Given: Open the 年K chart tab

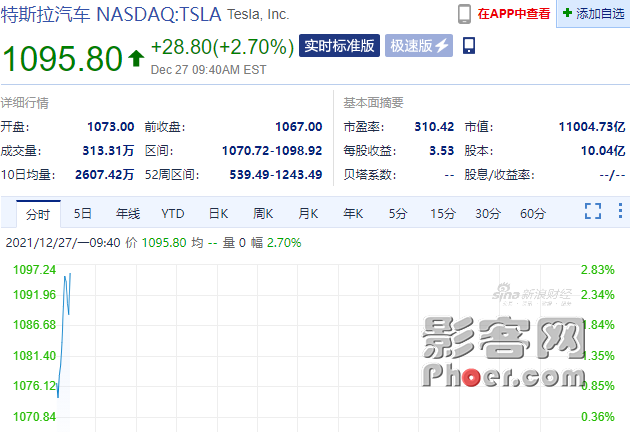Looking at the screenshot, I should coord(353,213).
